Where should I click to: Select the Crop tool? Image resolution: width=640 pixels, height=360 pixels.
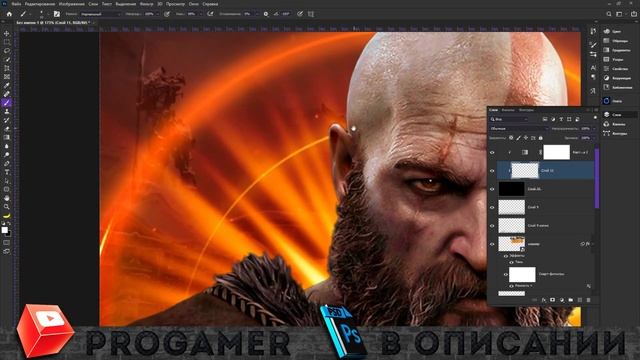7,68
